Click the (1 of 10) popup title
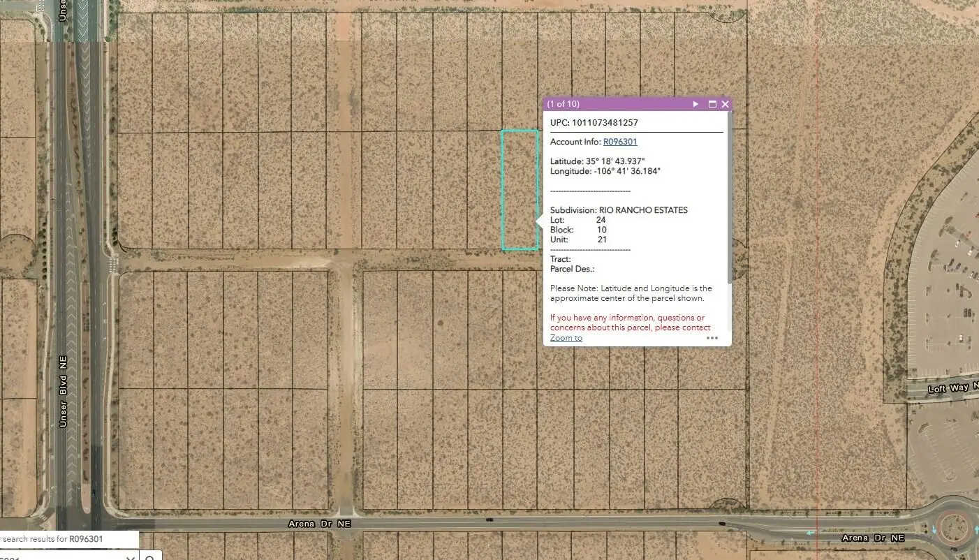 click(564, 104)
